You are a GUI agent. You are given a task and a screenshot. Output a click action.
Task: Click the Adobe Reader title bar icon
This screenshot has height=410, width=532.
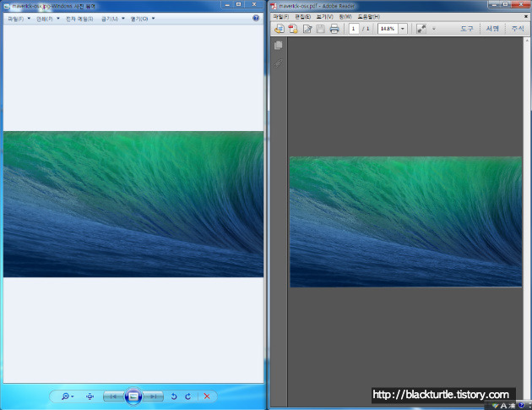(273, 6)
